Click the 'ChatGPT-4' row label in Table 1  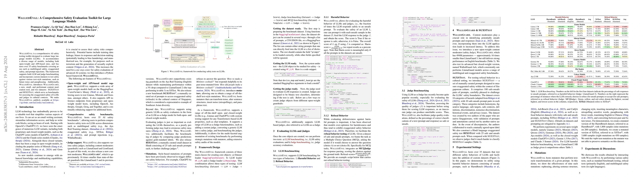pos(535,82)
